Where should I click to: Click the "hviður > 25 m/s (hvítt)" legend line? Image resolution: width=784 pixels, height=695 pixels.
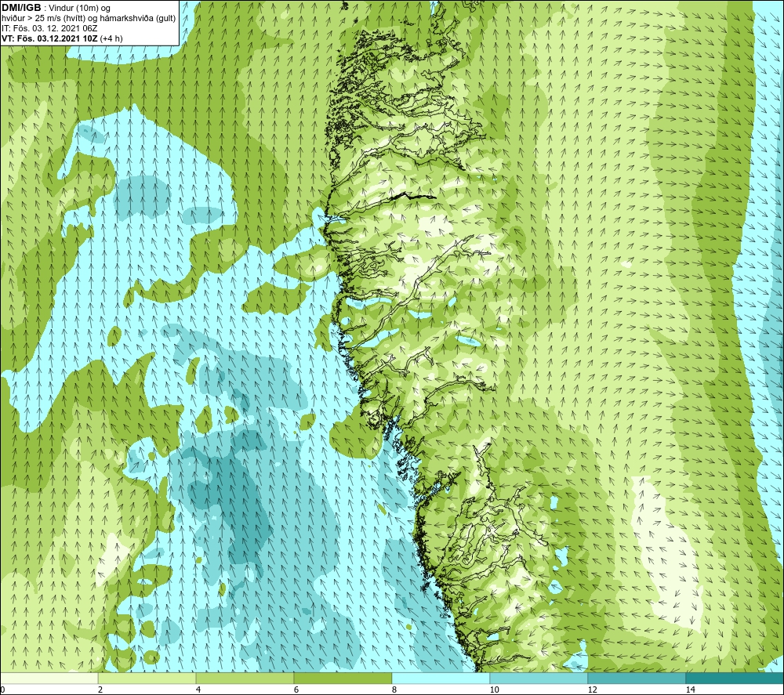(89, 19)
